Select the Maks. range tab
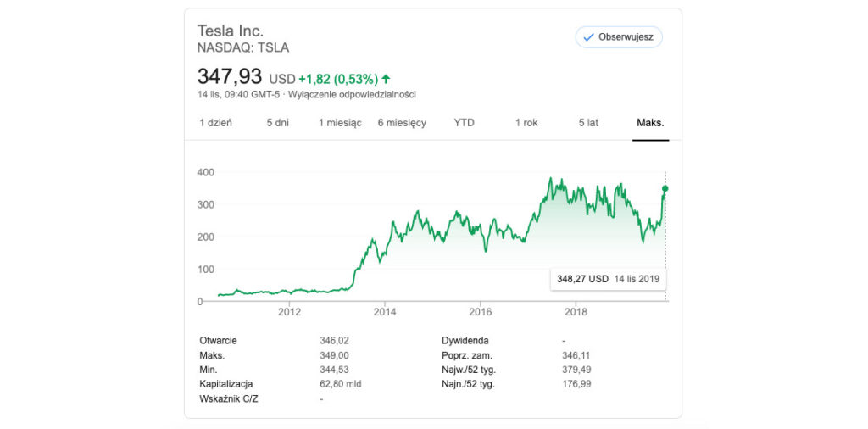Viewport: 868px width, 429px height. click(x=650, y=123)
